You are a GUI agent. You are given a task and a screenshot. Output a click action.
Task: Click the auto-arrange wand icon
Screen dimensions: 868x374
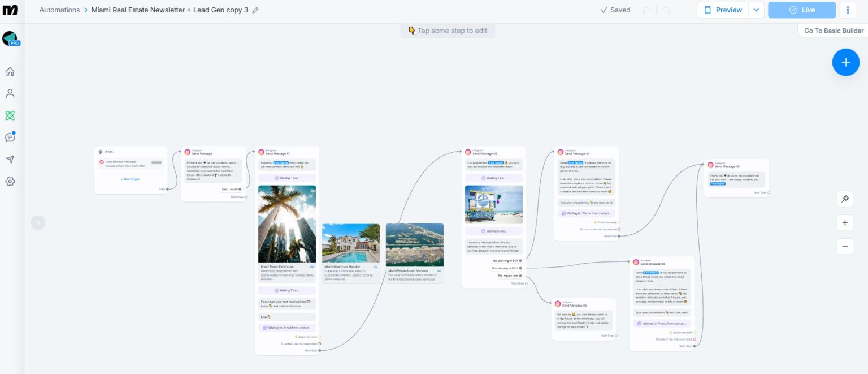(x=845, y=199)
